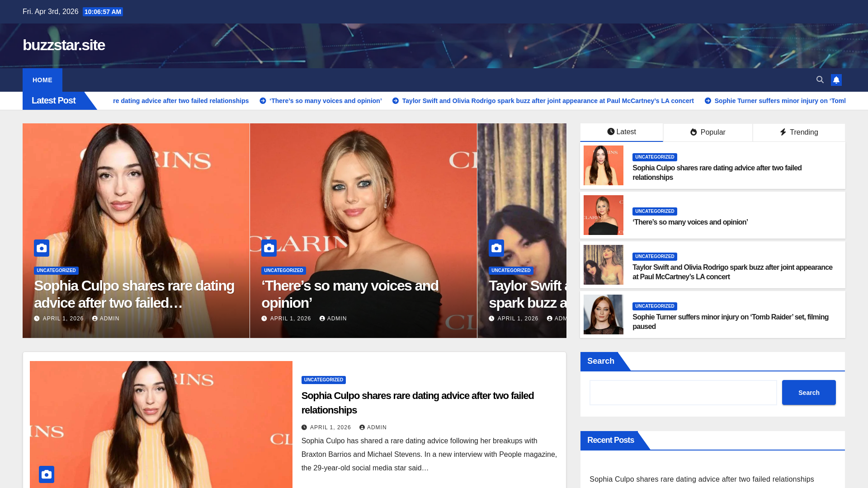The image size is (868, 488).
Task: Click UNCATEGORIZED tag on Sophie Turner sidebar item
Action: [655, 306]
